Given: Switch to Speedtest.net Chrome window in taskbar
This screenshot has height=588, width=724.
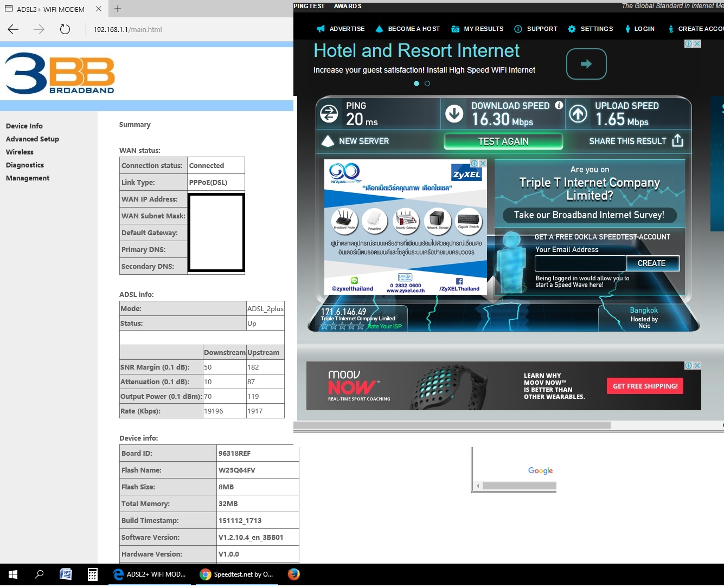Looking at the screenshot, I should click(236, 574).
